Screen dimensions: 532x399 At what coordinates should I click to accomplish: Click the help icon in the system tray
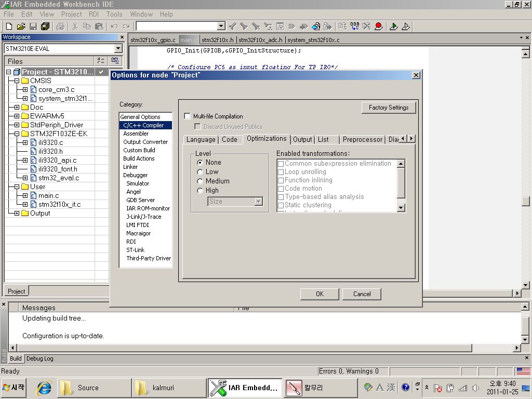[405, 387]
